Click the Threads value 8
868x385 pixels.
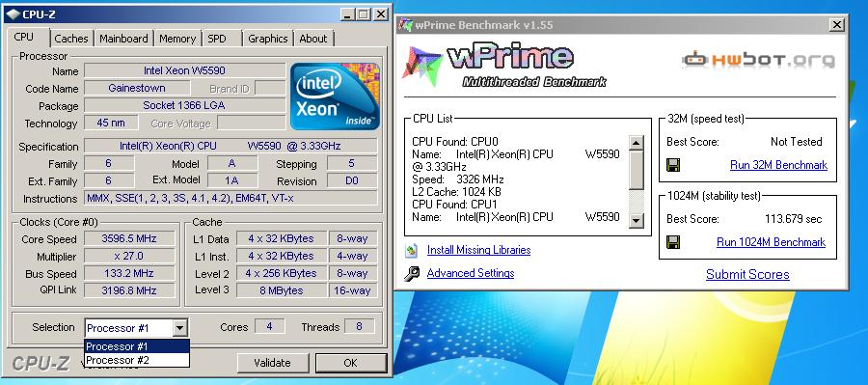pyautogui.click(x=359, y=327)
